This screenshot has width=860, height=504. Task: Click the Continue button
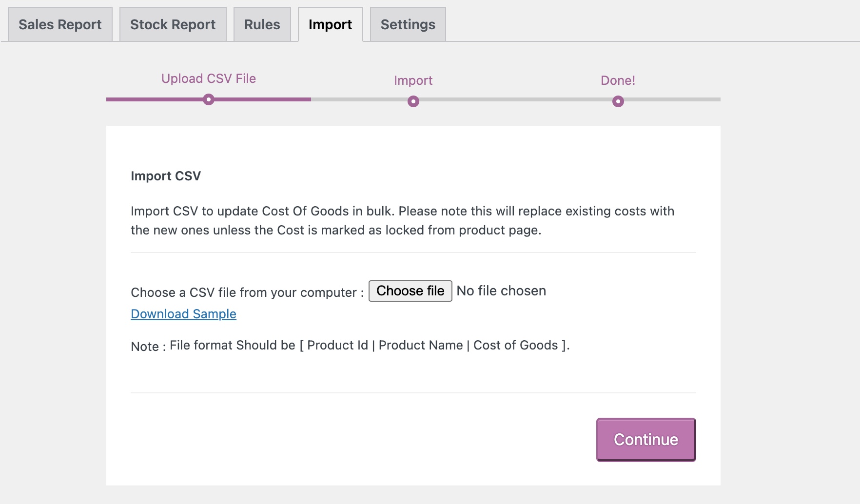point(645,439)
